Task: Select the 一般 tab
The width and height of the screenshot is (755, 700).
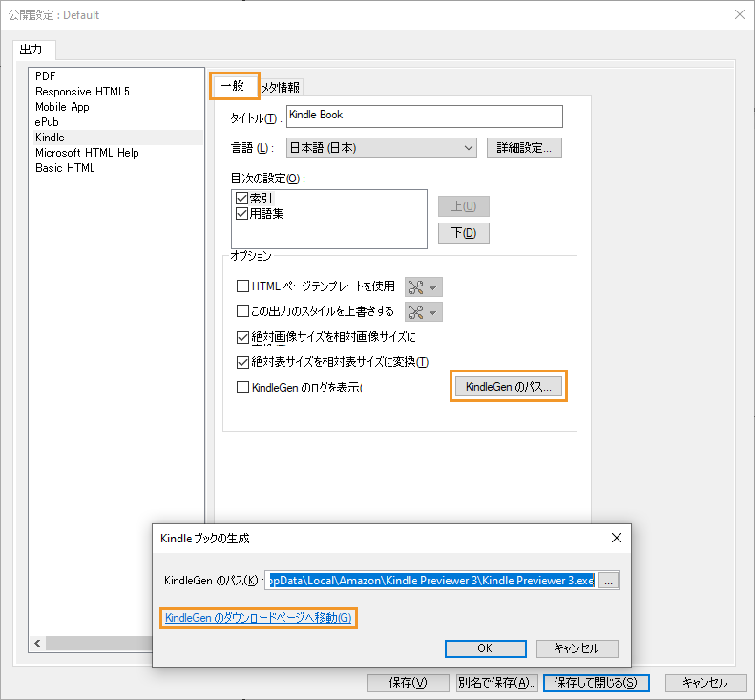Action: pyautogui.click(x=233, y=86)
